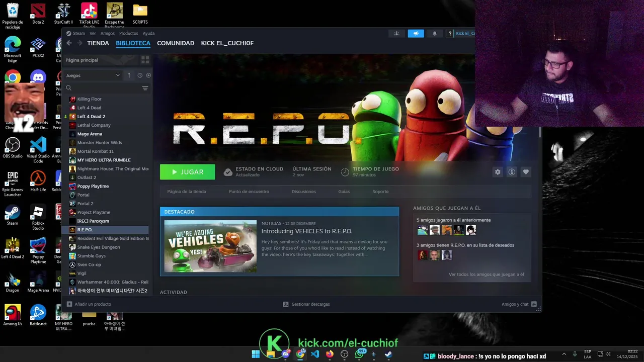Select Sven Co-op in the library list
Image resolution: width=644 pixels, height=362 pixels.
89,264
